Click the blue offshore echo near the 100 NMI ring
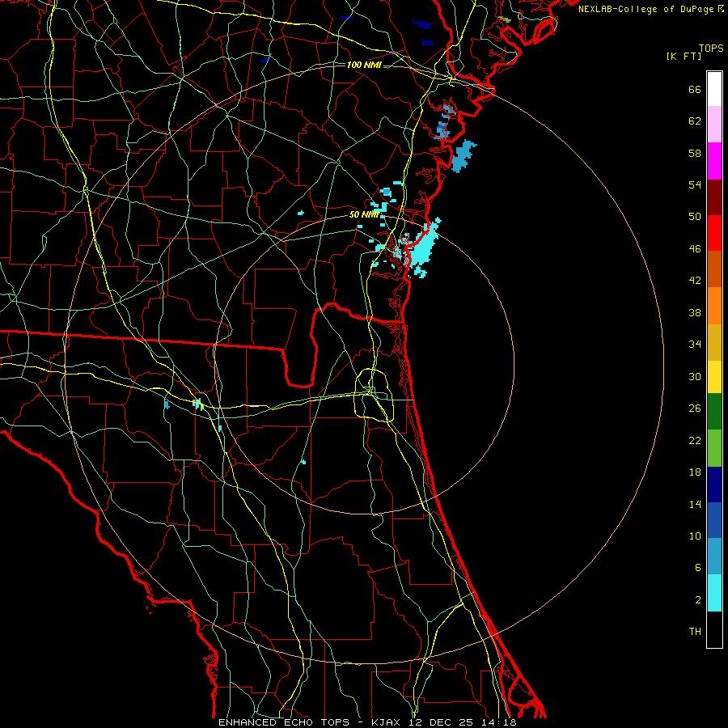This screenshot has width=728, height=728. click(x=463, y=156)
